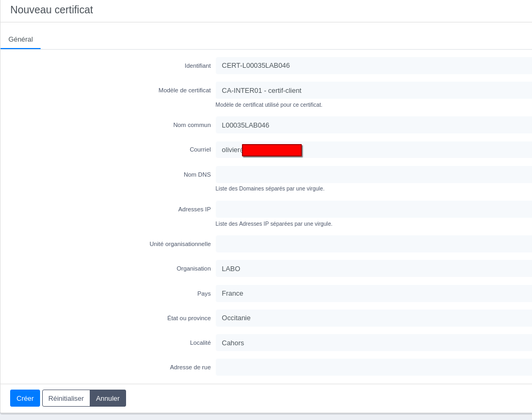Focus the Nom commun input field
Viewport: 532px width, 420px height.
tap(373, 125)
